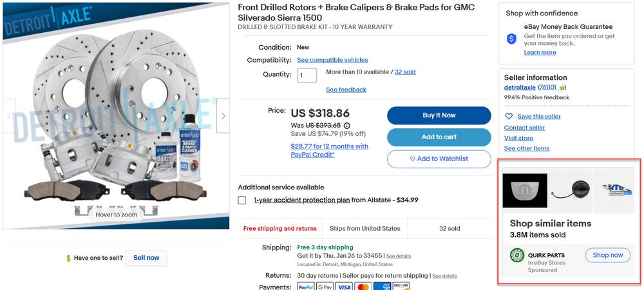The image size is (644, 290).
Task: Select the Visa payment icon
Action: click(344, 286)
